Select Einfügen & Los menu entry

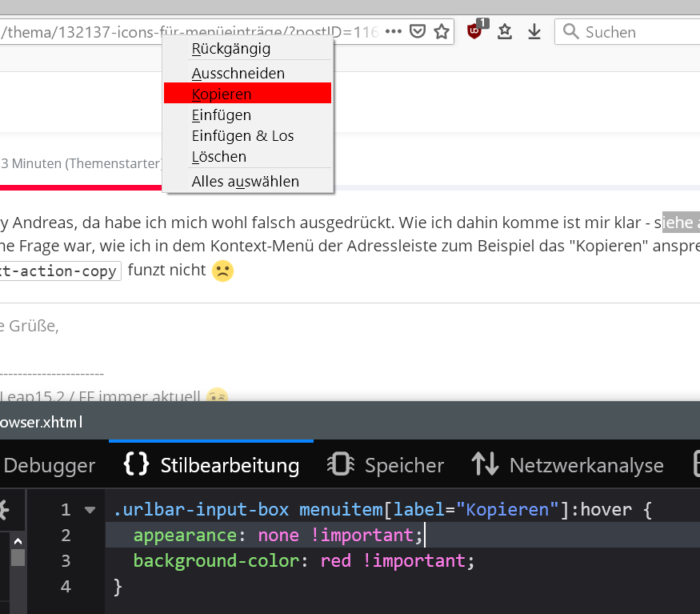pyautogui.click(x=243, y=136)
